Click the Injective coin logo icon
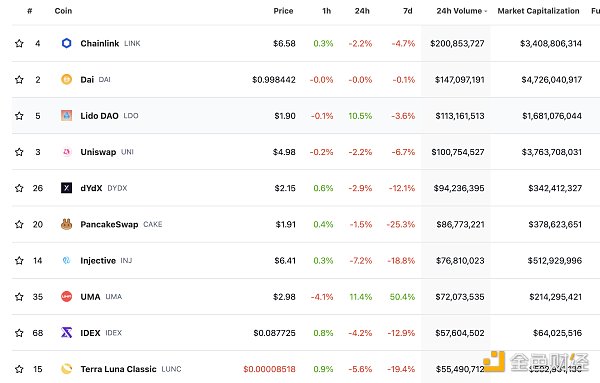600x383 pixels. coord(66,261)
